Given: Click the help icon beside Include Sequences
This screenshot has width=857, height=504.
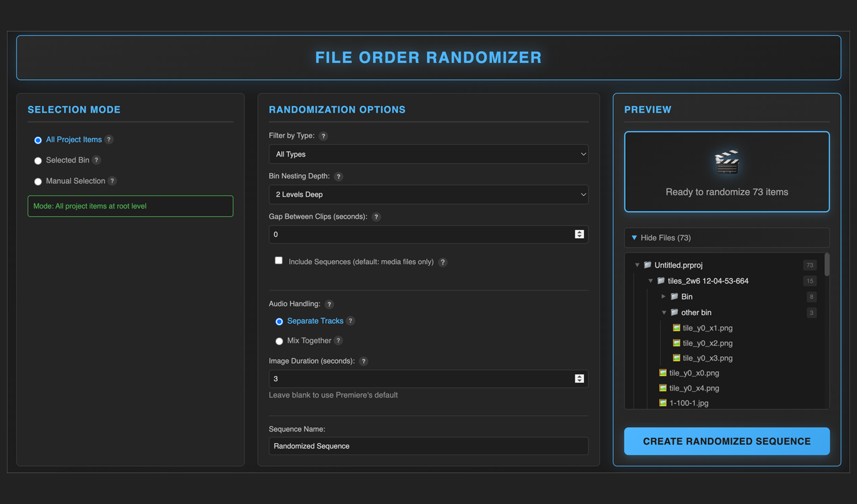Looking at the screenshot, I should point(442,262).
